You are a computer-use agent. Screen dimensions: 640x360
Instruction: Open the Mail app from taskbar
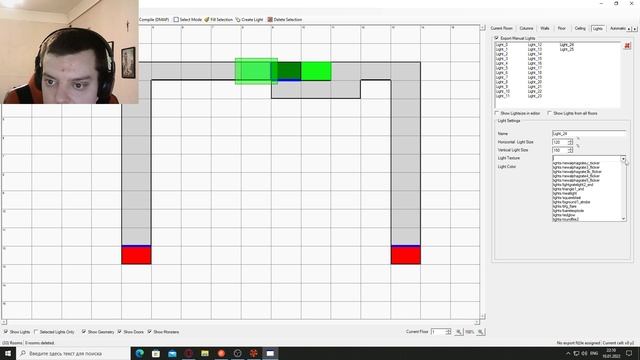172,353
